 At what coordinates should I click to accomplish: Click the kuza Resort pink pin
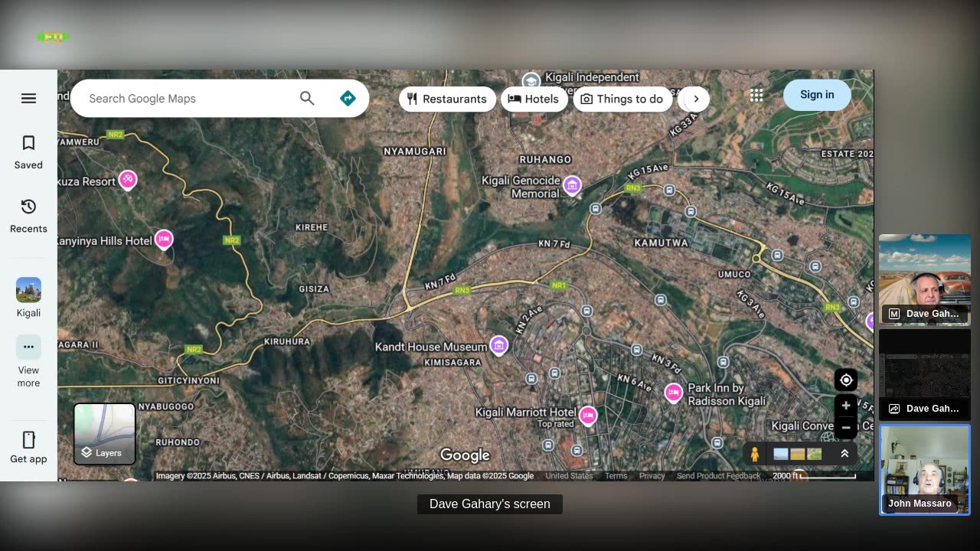(128, 180)
